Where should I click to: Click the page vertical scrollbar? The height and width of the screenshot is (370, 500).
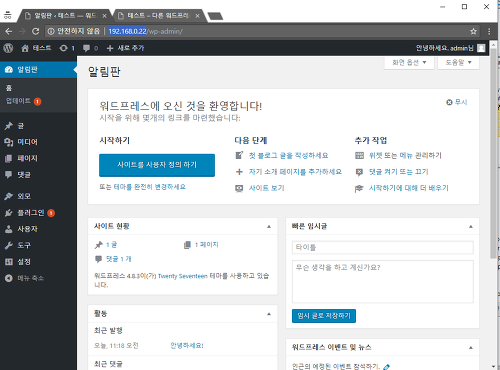[494, 153]
